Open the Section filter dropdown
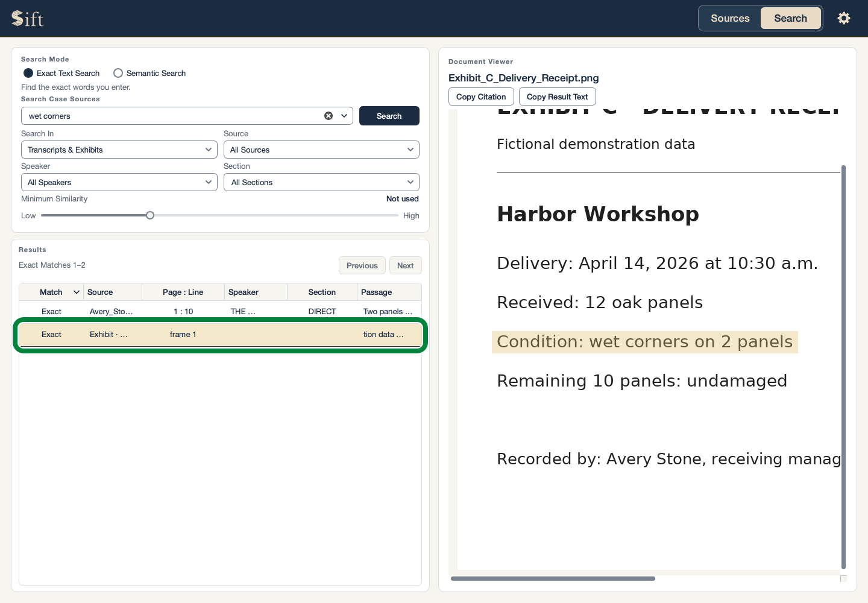This screenshot has width=868, height=603. point(321,182)
